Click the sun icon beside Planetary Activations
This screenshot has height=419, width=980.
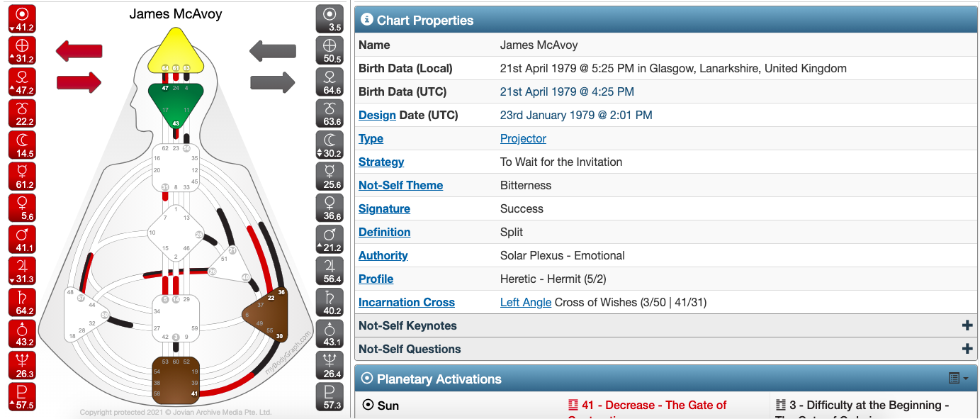tap(367, 379)
